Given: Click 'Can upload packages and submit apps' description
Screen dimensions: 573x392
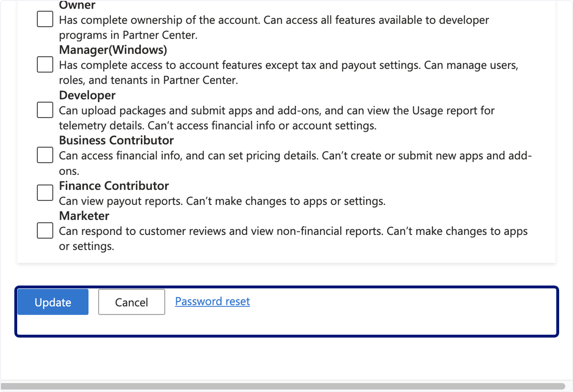Looking at the screenshot, I should 277,118.
